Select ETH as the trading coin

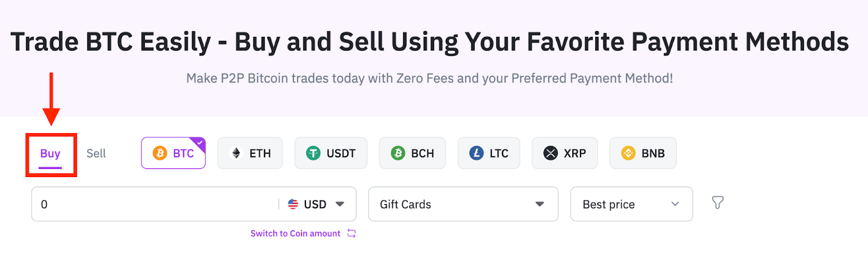tap(250, 153)
